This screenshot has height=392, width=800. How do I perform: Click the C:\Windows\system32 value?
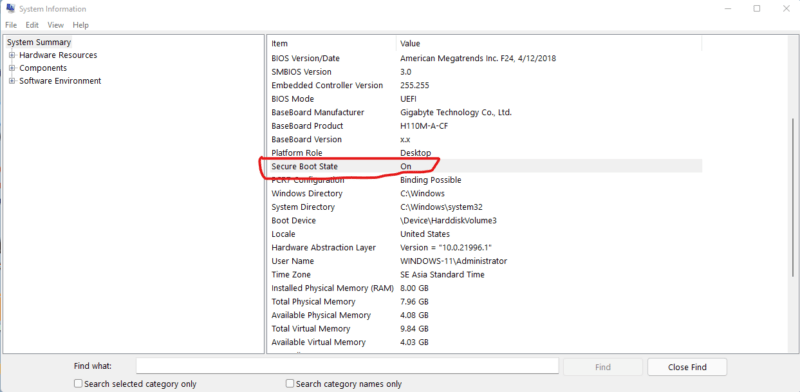(x=441, y=207)
